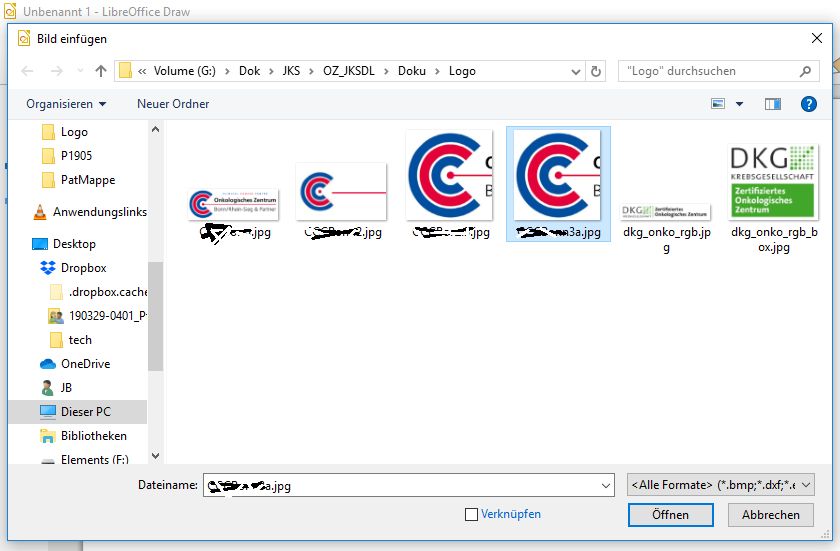Open the Alle Formate file type dropdown

coord(721,485)
